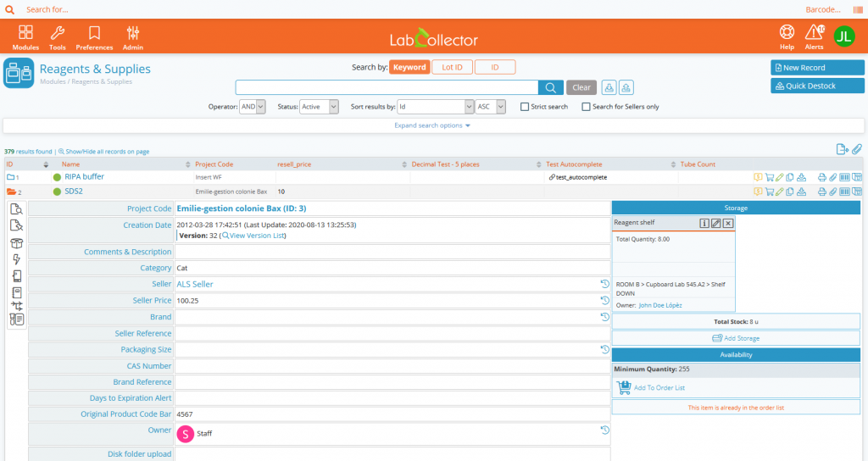Image resolution: width=868 pixels, height=461 pixels.
Task: Open the ALS Seller link
Action: 195,284
